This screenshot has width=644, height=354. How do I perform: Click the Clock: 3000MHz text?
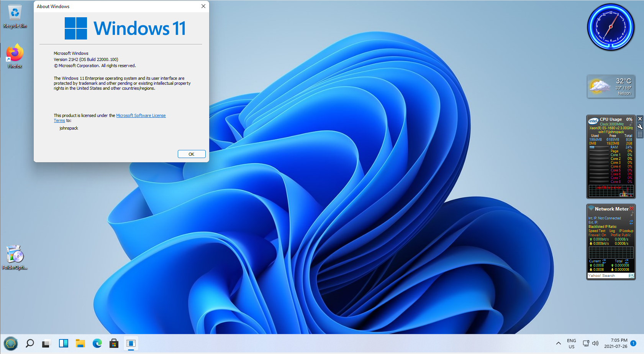coord(612,124)
